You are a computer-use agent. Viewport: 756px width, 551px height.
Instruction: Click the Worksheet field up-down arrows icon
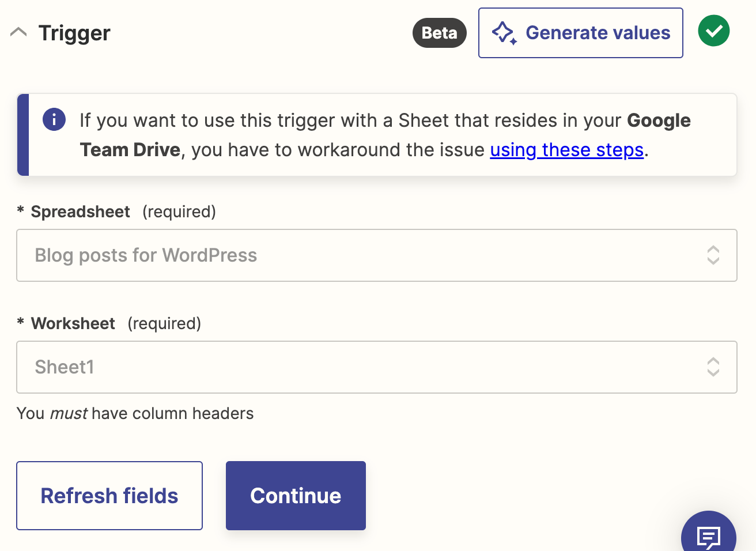713,367
